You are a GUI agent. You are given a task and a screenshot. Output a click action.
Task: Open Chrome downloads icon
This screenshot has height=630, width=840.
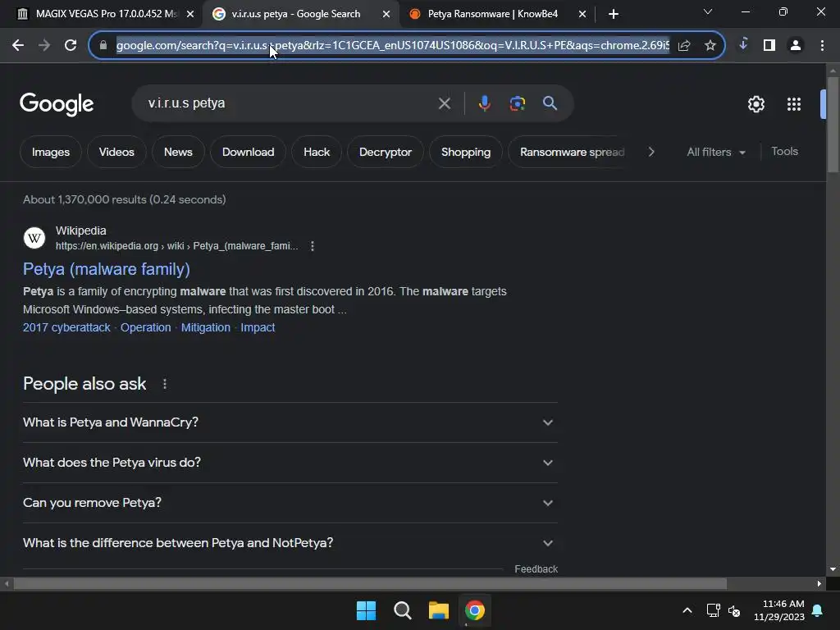coord(743,44)
